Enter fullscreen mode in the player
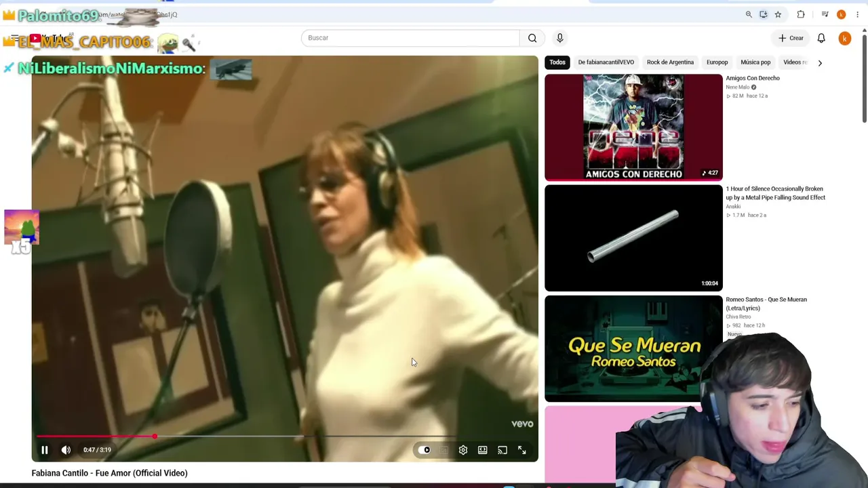 click(x=522, y=450)
